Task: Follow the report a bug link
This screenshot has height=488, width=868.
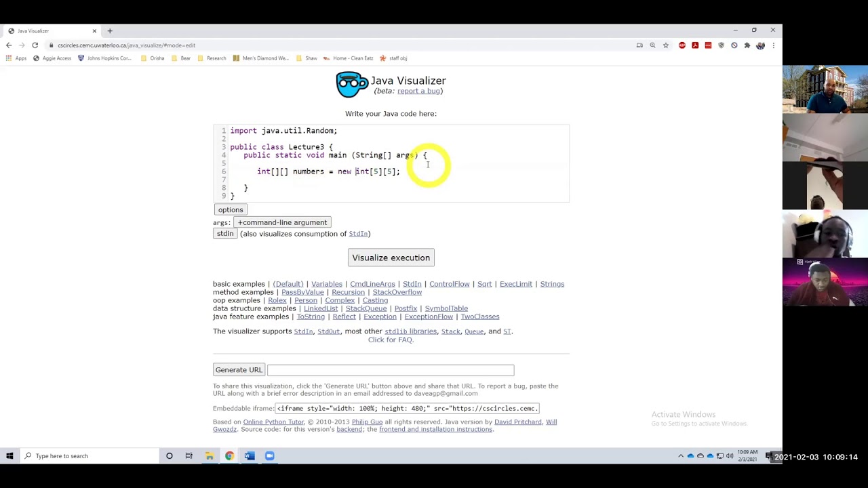Action: coord(418,91)
